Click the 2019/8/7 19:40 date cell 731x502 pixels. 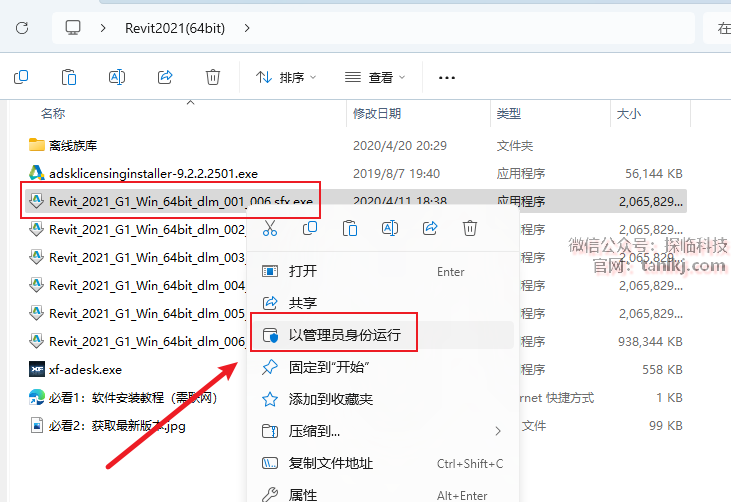(x=396, y=174)
